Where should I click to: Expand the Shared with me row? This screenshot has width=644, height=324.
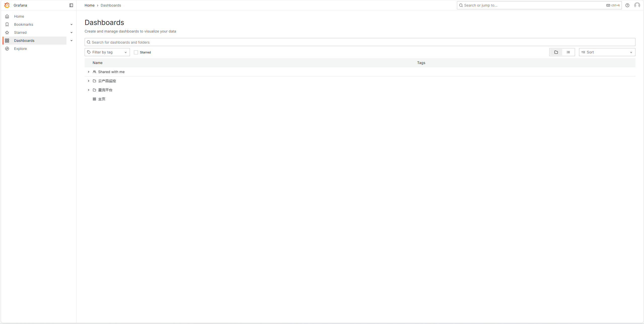tap(89, 72)
